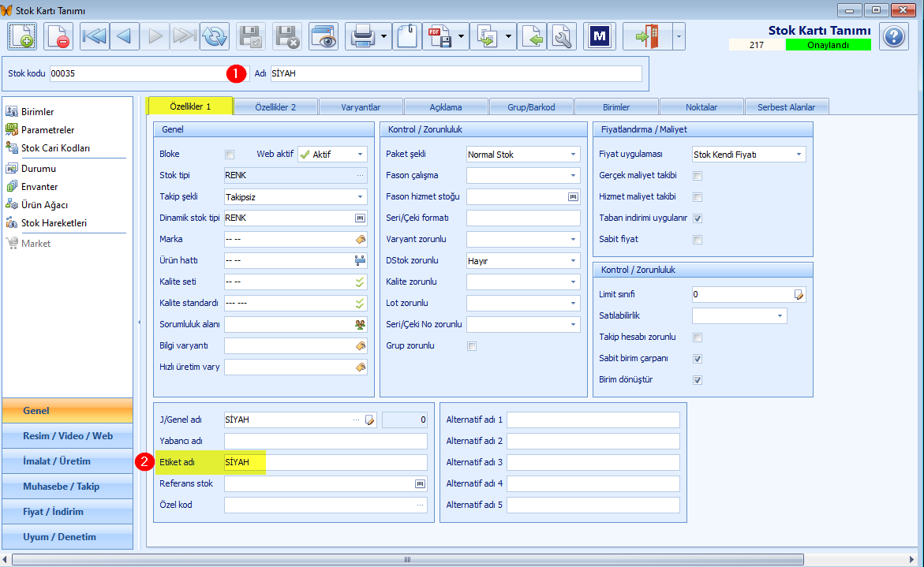Screen dimensions: 924x567
Task: Open the Noktalar tab
Action: click(x=701, y=106)
